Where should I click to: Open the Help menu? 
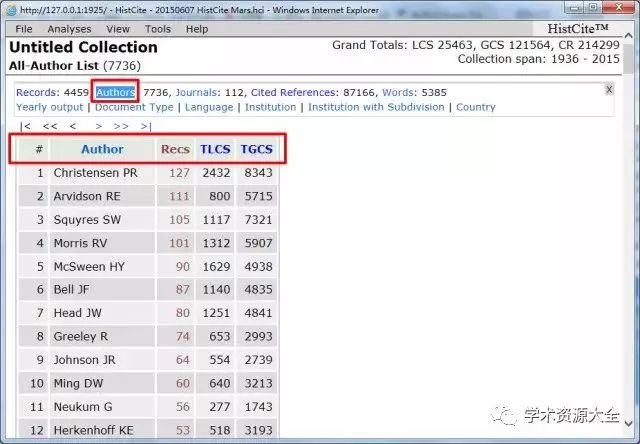tap(197, 29)
